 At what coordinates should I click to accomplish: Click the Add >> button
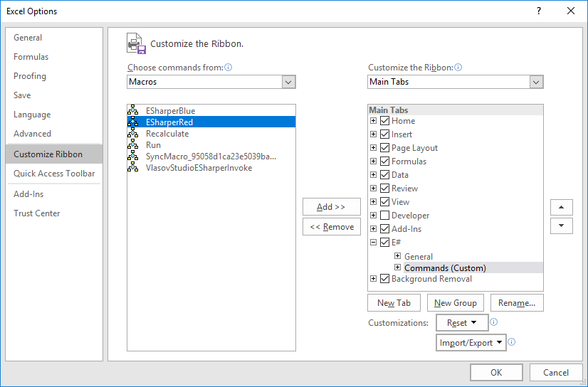[x=331, y=207]
